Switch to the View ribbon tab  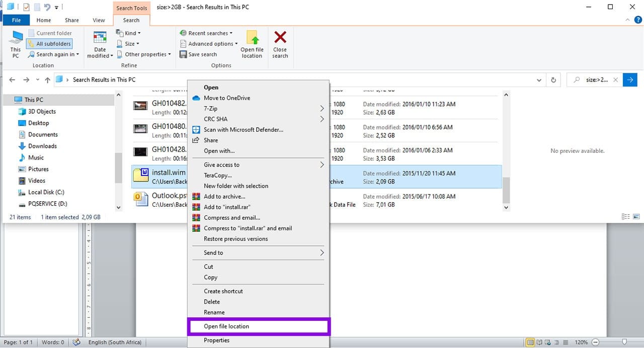coord(99,20)
